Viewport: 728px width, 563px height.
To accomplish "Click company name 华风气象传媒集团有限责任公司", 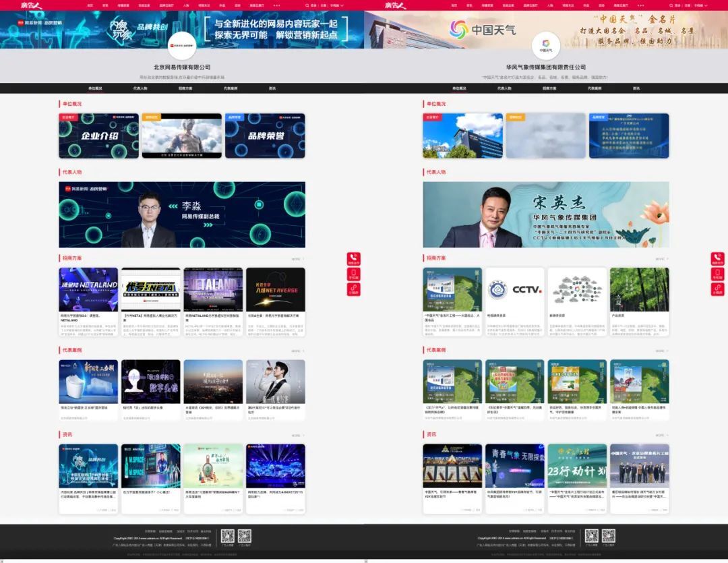I will coord(546,67).
